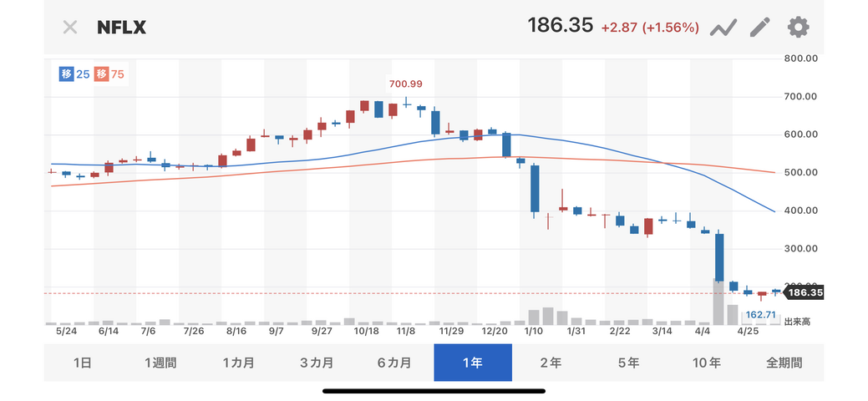Close the NFLX chart view

69,27
